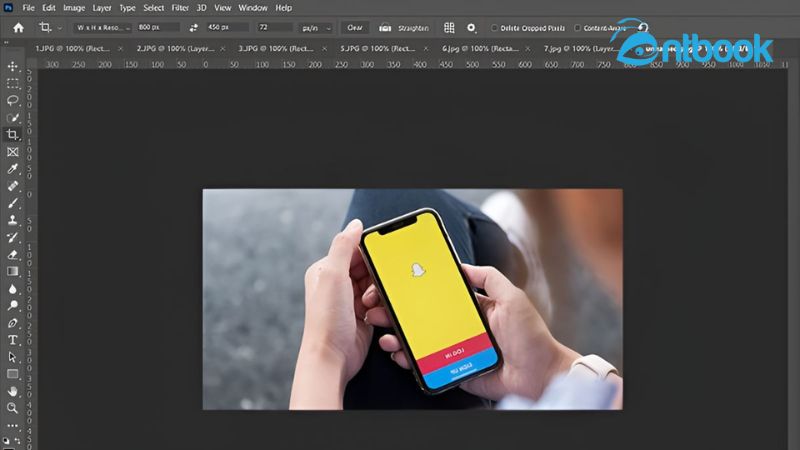Open the 3D menu
The height and width of the screenshot is (450, 800).
202,8
